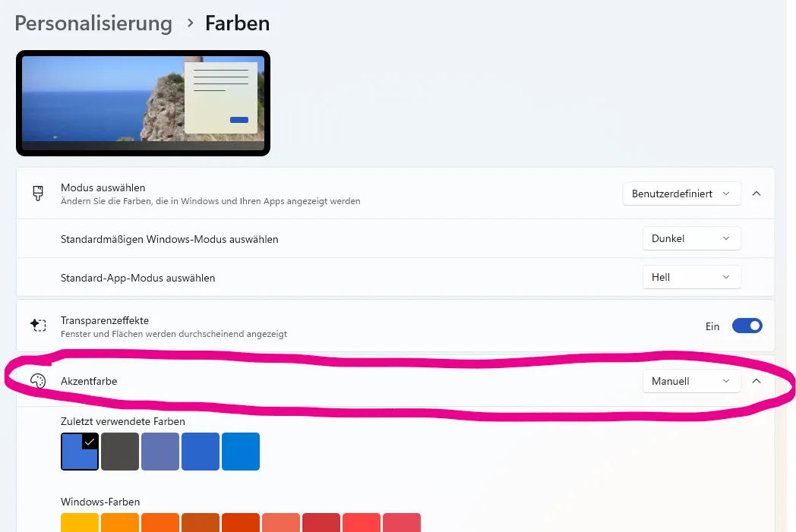Screen dimensions: 796x532
Task: Open the Benutzerdefiniert mode dropdown
Action: click(681, 194)
